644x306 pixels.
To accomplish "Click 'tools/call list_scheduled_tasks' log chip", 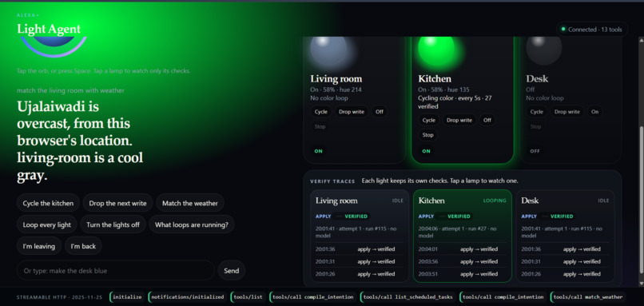I will click(407, 297).
